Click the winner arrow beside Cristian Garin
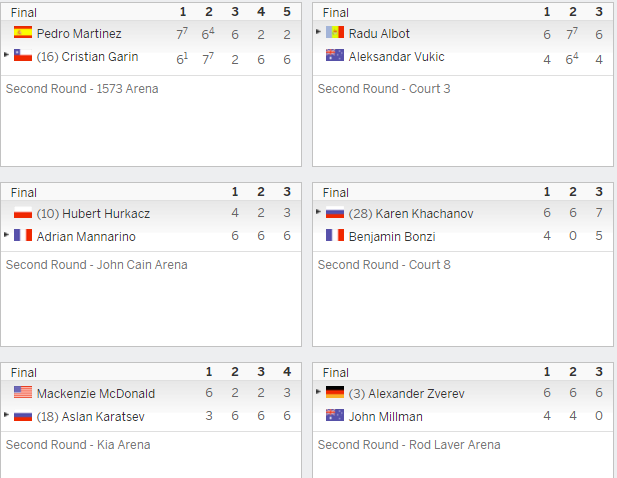617x478 pixels. tap(6, 55)
